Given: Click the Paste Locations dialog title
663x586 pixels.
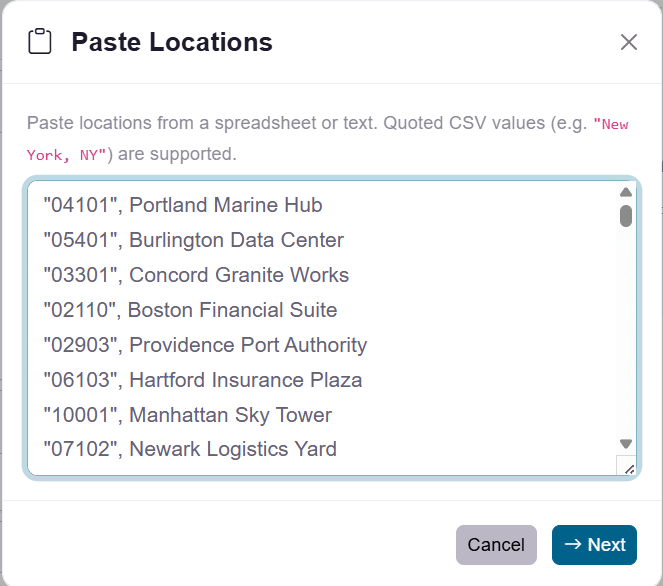Looking at the screenshot, I should point(172,42).
